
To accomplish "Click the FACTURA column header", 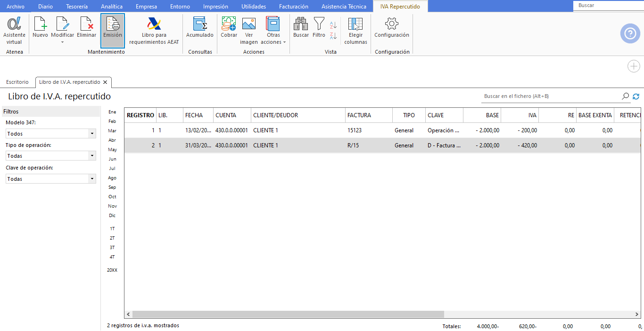I will pos(369,115).
